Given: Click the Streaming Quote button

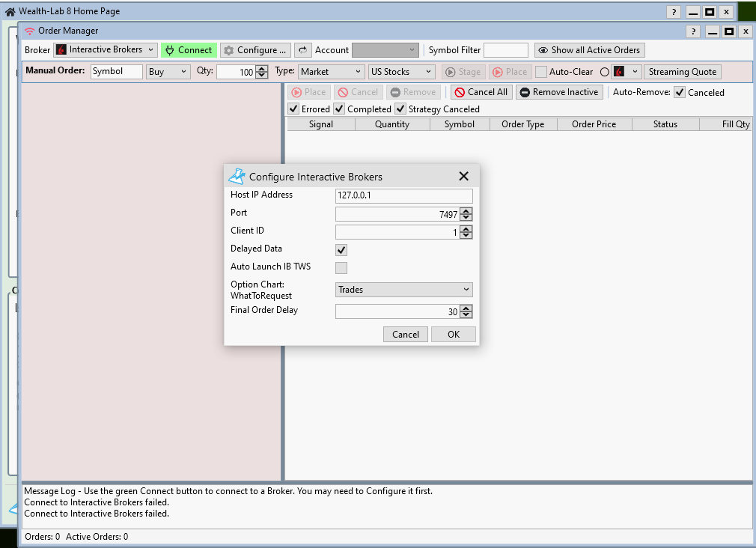Looking at the screenshot, I should 682,72.
